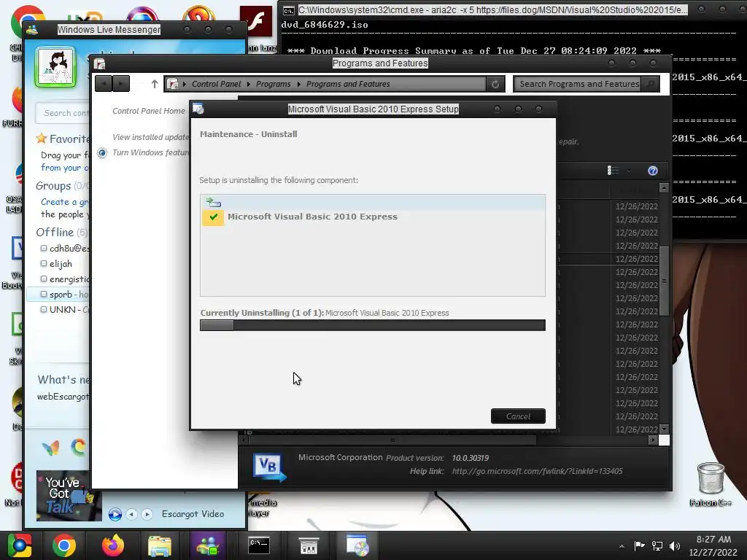Click the Programs breadcrumb segment
Screen dimensions: 747x560
(273, 84)
